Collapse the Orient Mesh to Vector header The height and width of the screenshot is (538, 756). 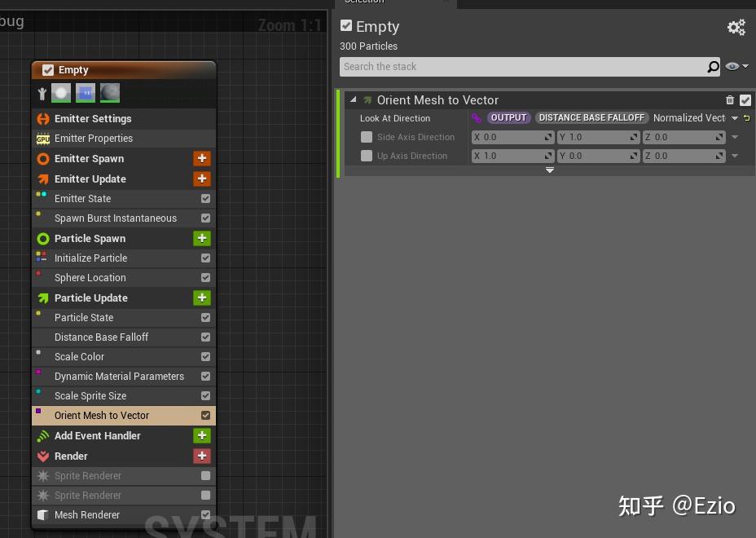click(x=353, y=99)
